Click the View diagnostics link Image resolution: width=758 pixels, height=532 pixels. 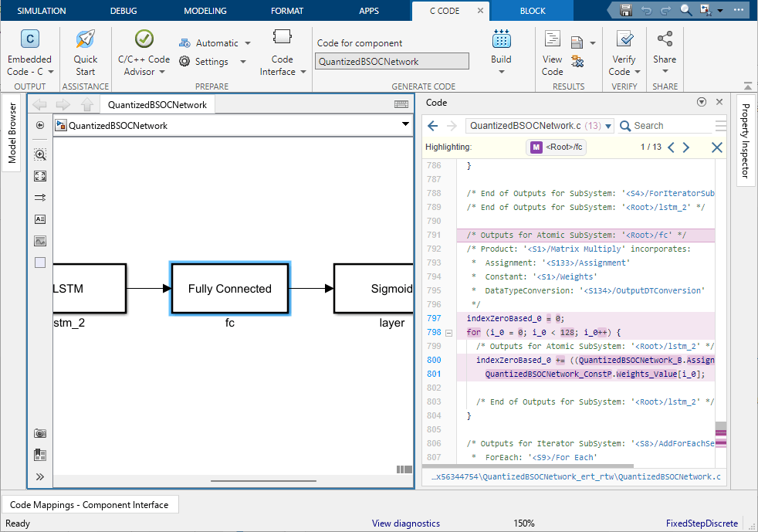coord(406,524)
